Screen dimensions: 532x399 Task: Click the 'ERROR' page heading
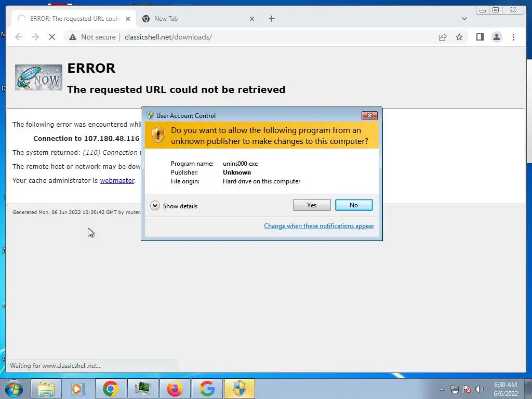[x=91, y=68]
